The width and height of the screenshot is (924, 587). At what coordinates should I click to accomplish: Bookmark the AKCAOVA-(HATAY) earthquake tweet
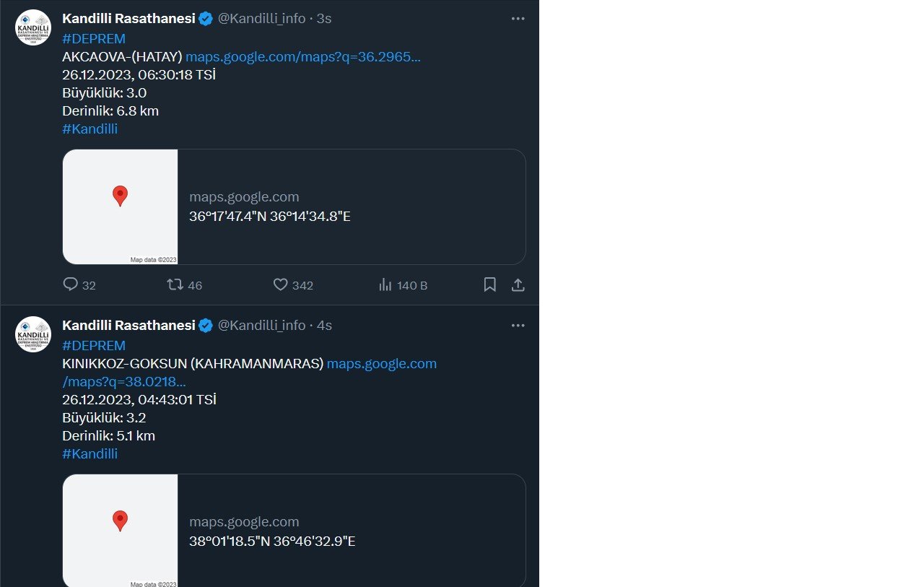click(489, 284)
